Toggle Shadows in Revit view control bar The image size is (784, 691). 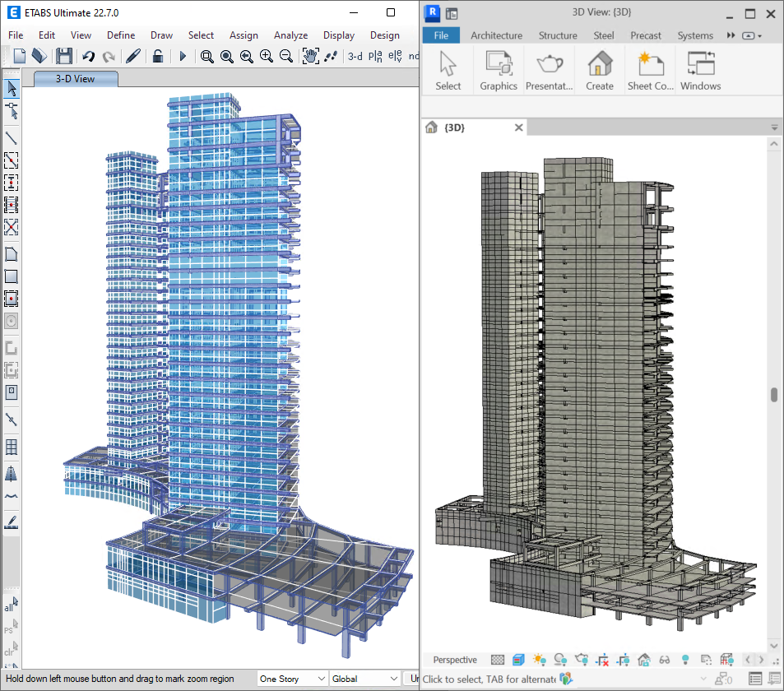tap(560, 660)
